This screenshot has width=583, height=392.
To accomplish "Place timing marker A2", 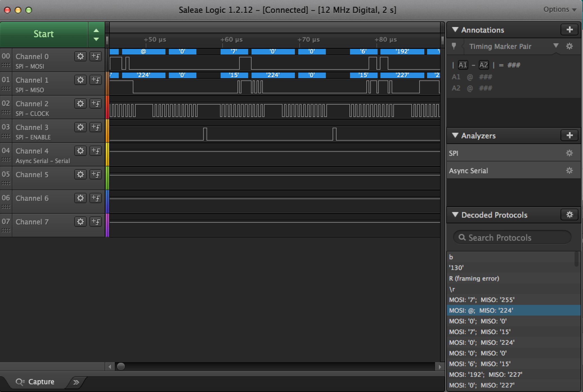I will click(483, 65).
